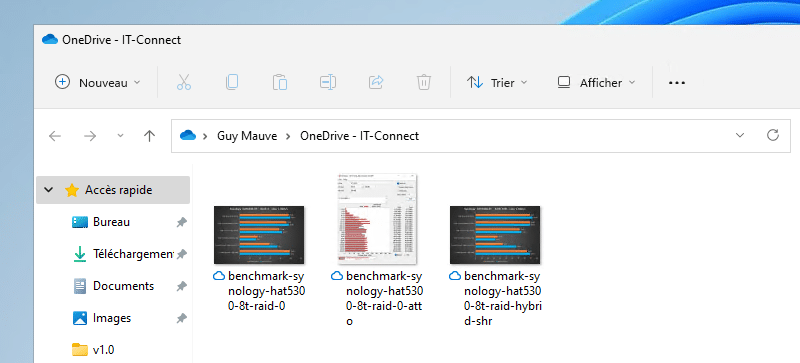Screen dimensions: 800x363
Task: Expand the address bar history chevron
Action: tap(740, 136)
